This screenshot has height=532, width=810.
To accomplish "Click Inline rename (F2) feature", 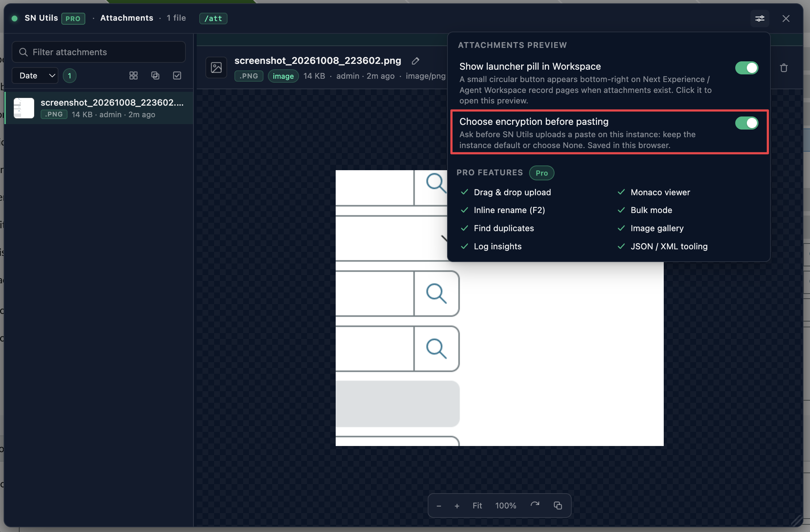I will pyautogui.click(x=509, y=210).
